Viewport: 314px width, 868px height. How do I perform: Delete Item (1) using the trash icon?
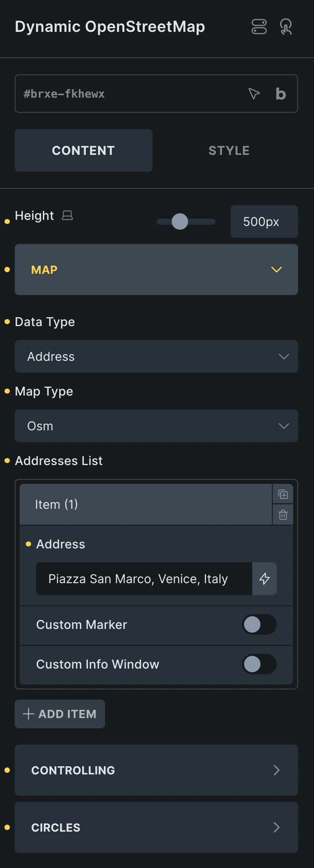click(x=283, y=515)
